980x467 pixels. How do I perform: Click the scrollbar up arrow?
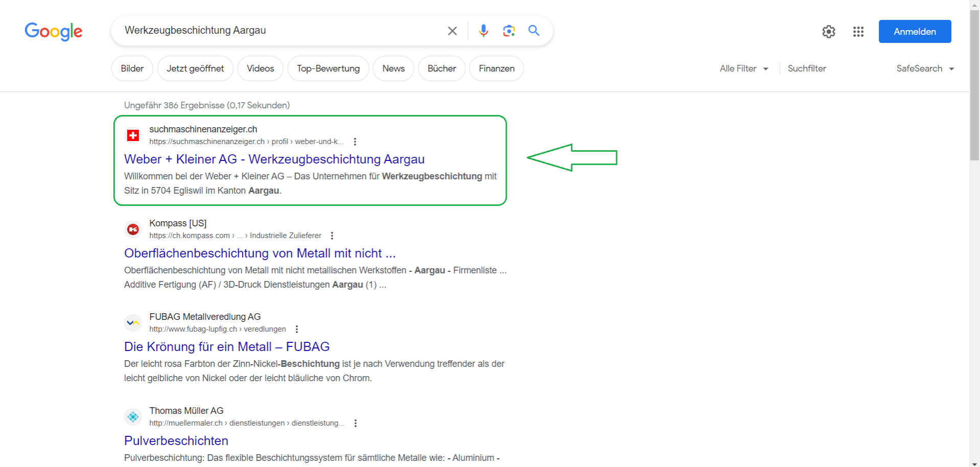[975, 4]
